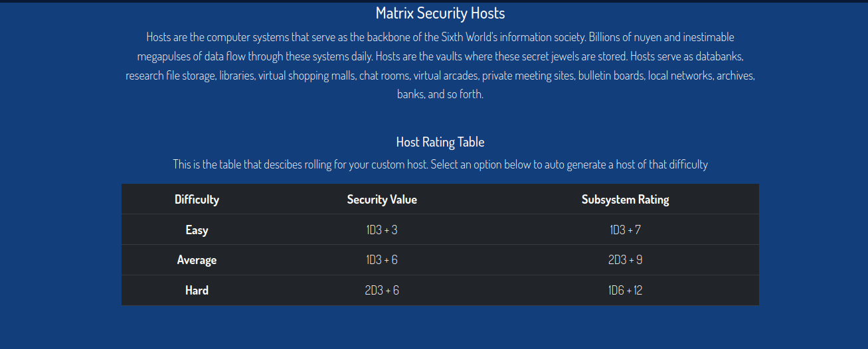868x349 pixels.
Task: Click the first line of the hosts paragraph
Action: pos(440,37)
